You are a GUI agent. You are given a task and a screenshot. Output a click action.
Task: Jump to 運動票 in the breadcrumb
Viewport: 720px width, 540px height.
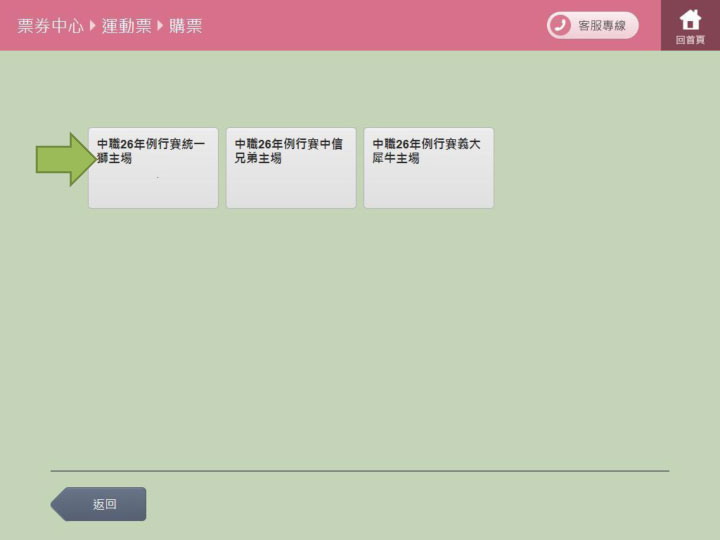coord(126,26)
